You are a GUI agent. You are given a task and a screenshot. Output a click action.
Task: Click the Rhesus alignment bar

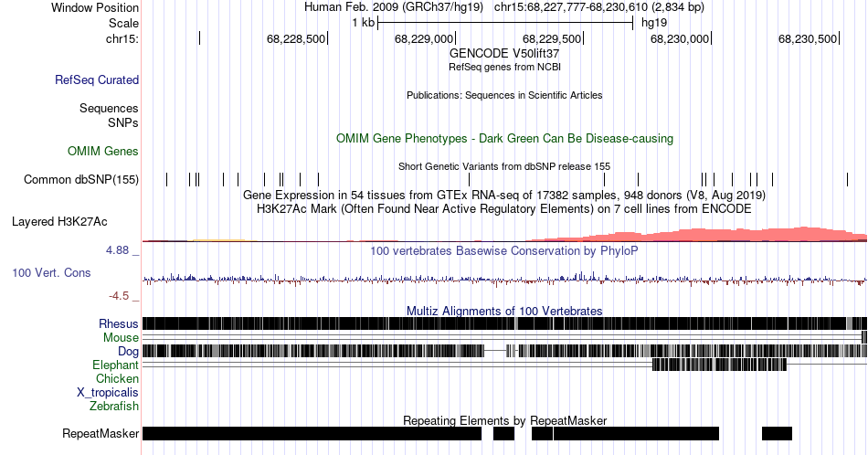pyautogui.click(x=504, y=323)
